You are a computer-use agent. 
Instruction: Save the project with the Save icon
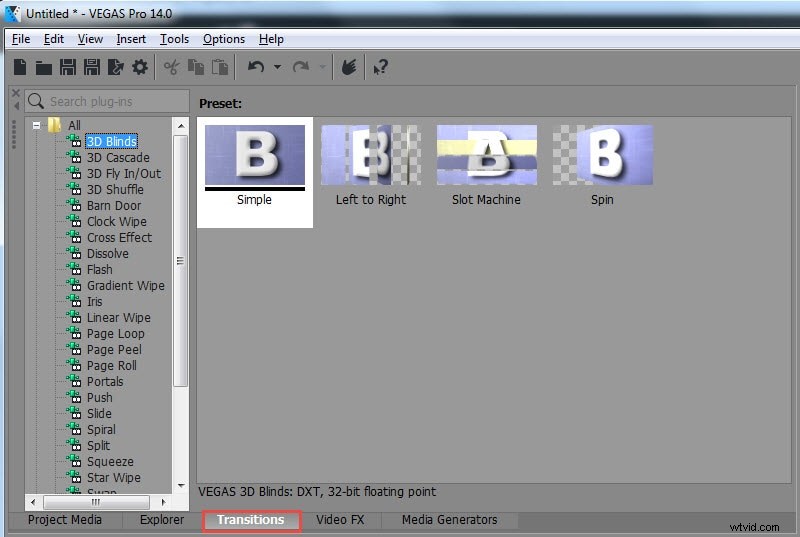[x=68, y=67]
